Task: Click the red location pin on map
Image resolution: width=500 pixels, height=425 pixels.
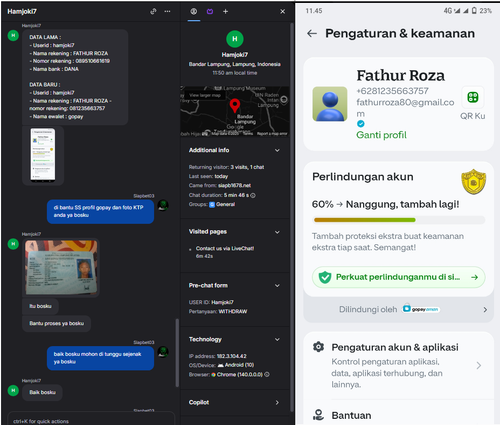Action: click(x=235, y=106)
